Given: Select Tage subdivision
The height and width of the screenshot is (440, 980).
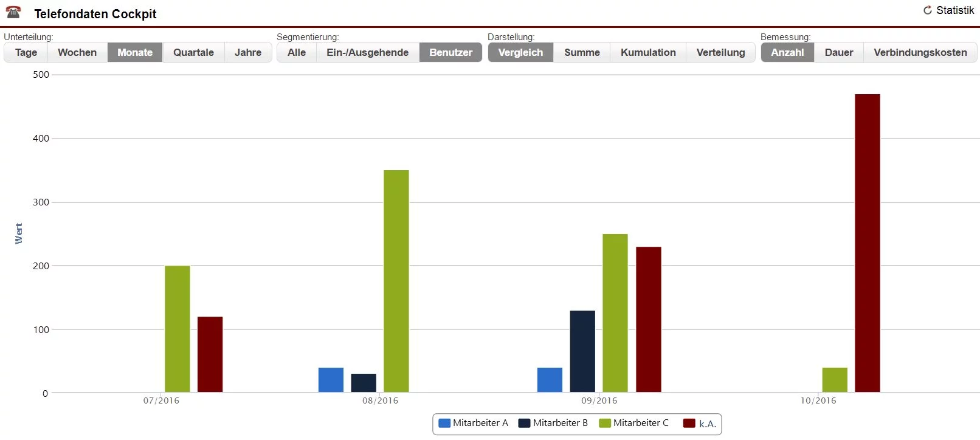Looking at the screenshot, I should coord(26,52).
